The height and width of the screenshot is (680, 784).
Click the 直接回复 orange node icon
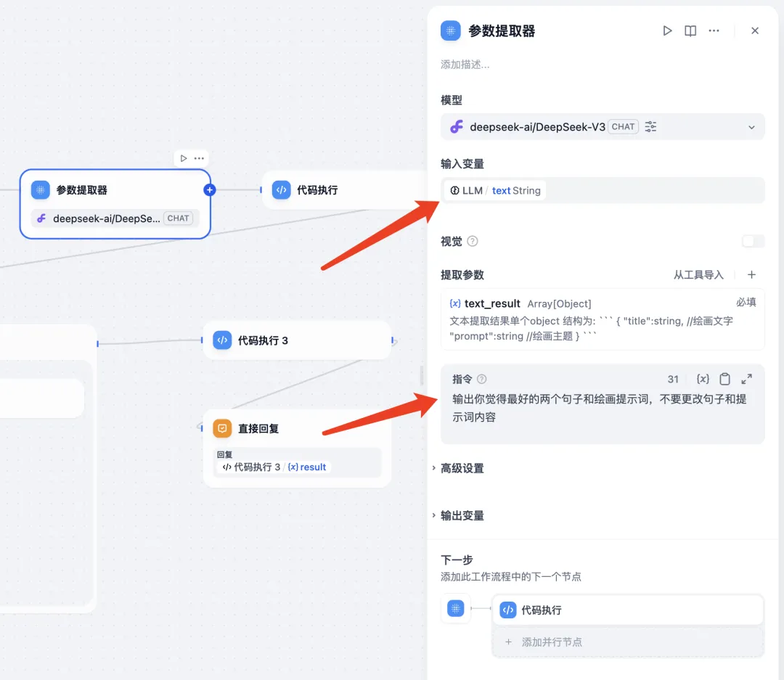pyautogui.click(x=222, y=428)
